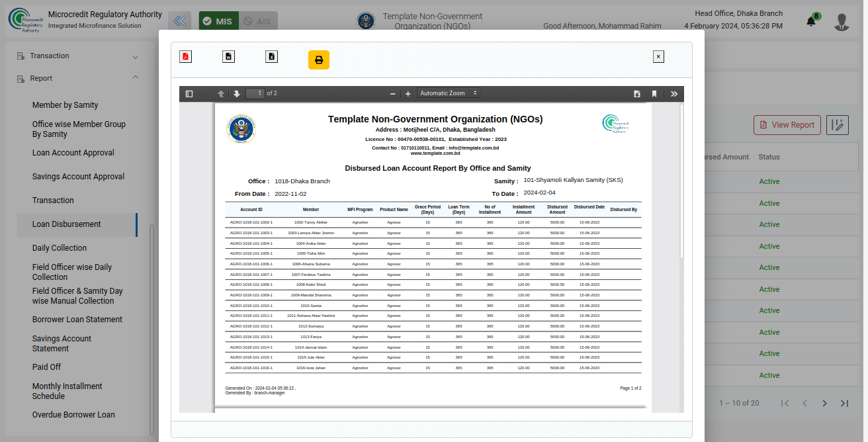This screenshot has height=442, width=868.
Task: Go to next page in PDF viewer
Action: click(236, 94)
